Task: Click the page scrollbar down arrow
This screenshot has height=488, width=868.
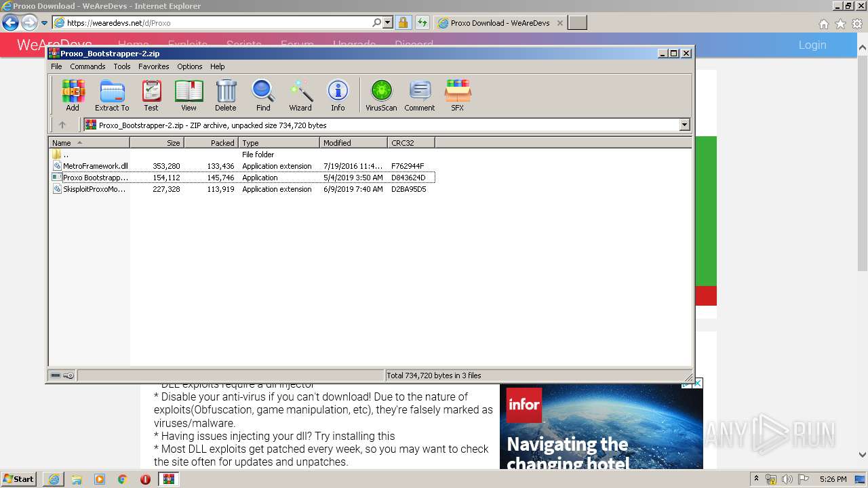Action: tap(862, 455)
